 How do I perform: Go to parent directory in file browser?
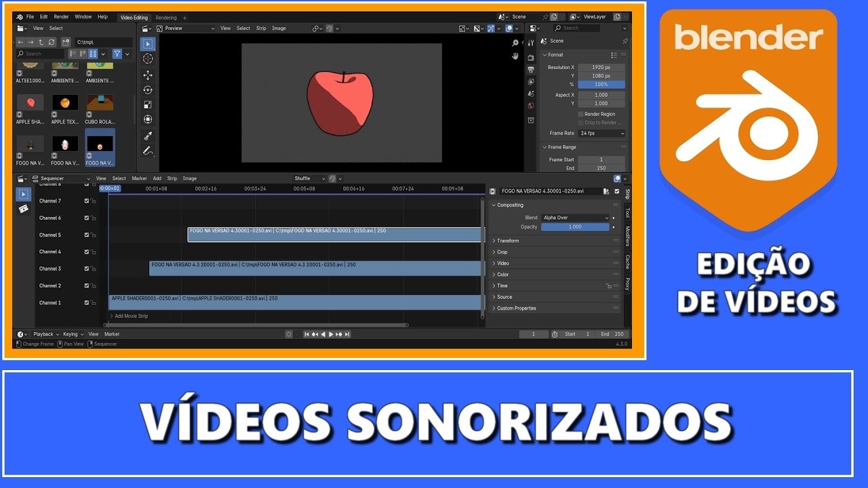[x=41, y=42]
